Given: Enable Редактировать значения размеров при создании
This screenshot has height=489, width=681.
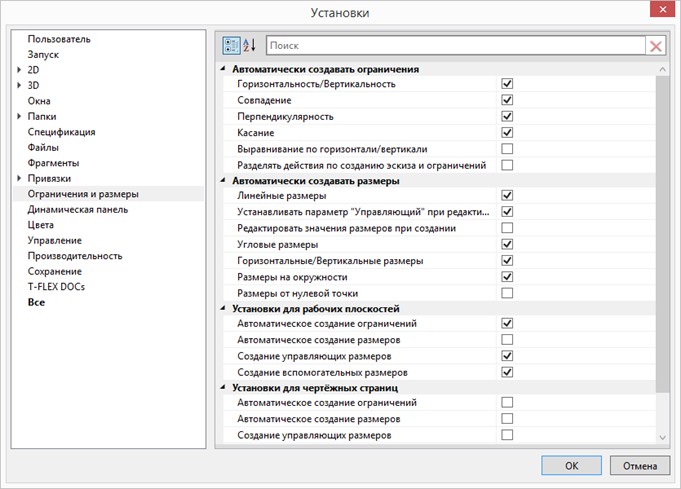Looking at the screenshot, I should pos(507,228).
